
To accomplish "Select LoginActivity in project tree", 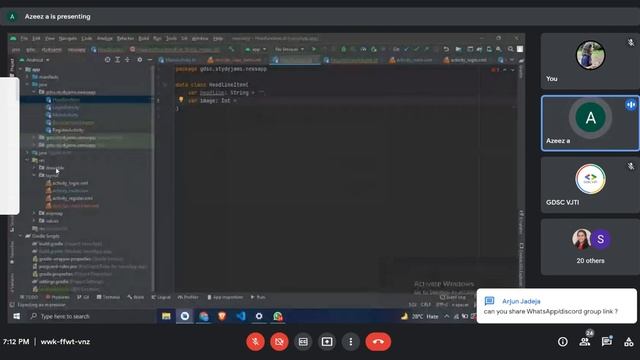I will [63, 107].
